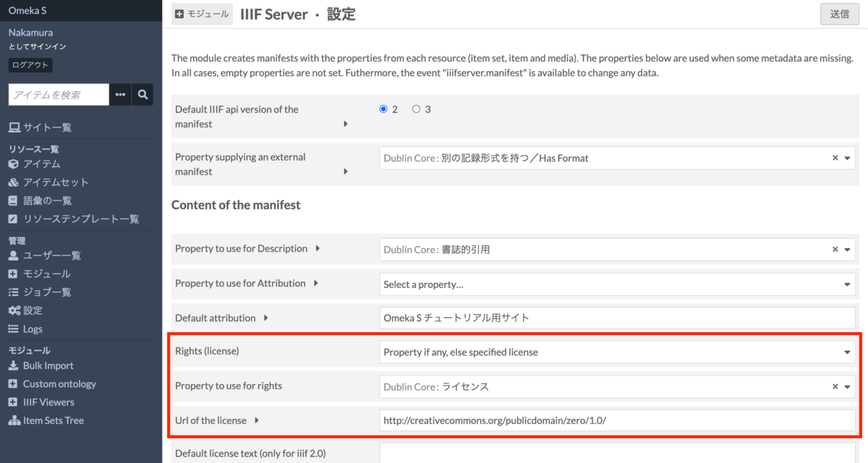Click the list icon beside ジョブ一覧
The image size is (868, 463).
point(14,292)
